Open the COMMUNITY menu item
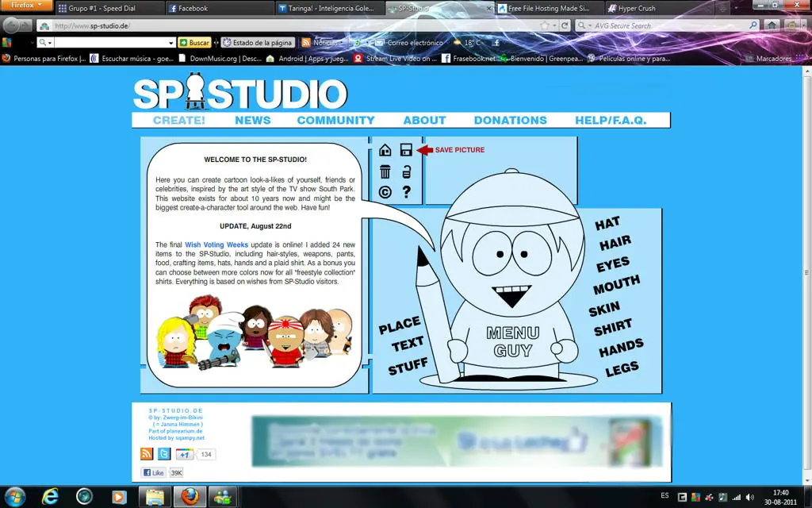This screenshot has width=812, height=508. tap(335, 121)
